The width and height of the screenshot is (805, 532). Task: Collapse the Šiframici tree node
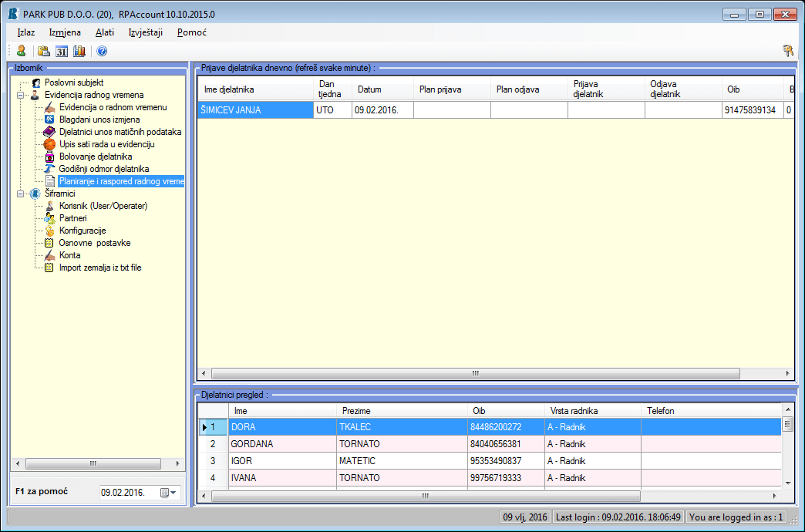[x=21, y=194]
